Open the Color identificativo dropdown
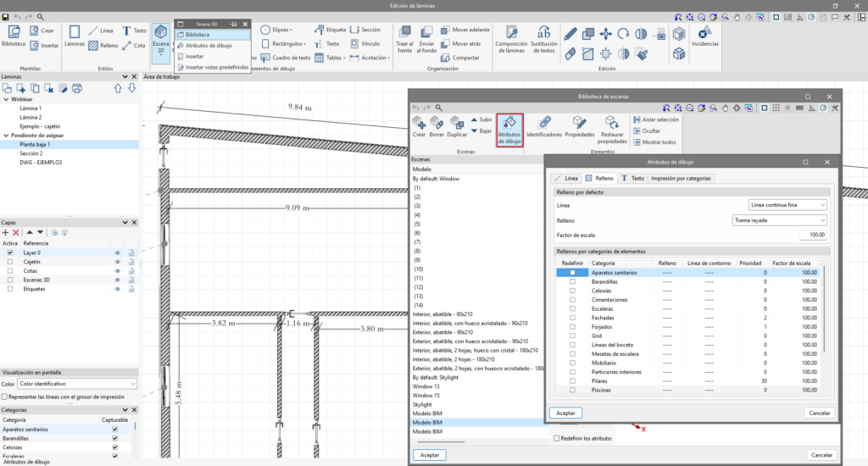The image size is (868, 466). coord(76,384)
